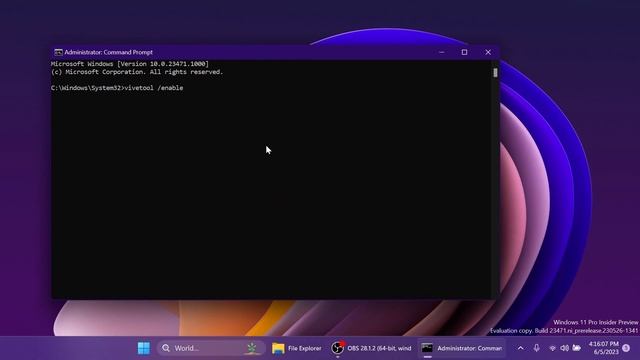
Task: Select Administrator Command Prompt taskbar button
Action: 462,348
